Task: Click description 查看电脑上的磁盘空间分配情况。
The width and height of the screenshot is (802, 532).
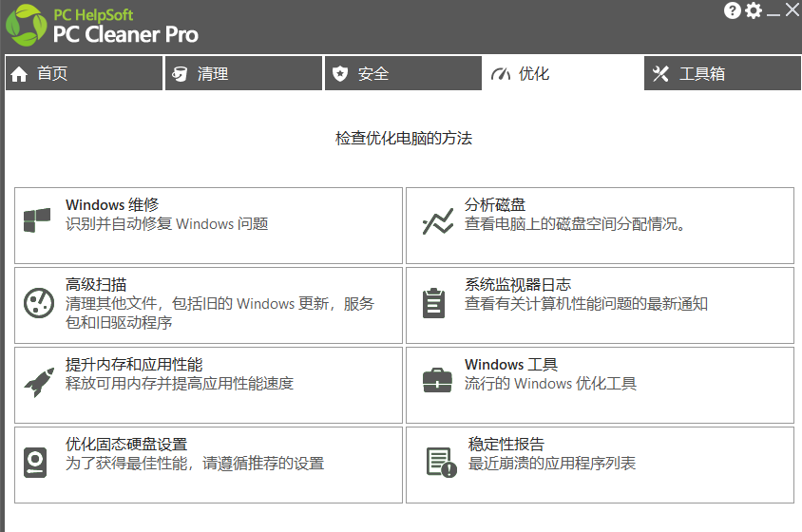Action: coord(576,223)
